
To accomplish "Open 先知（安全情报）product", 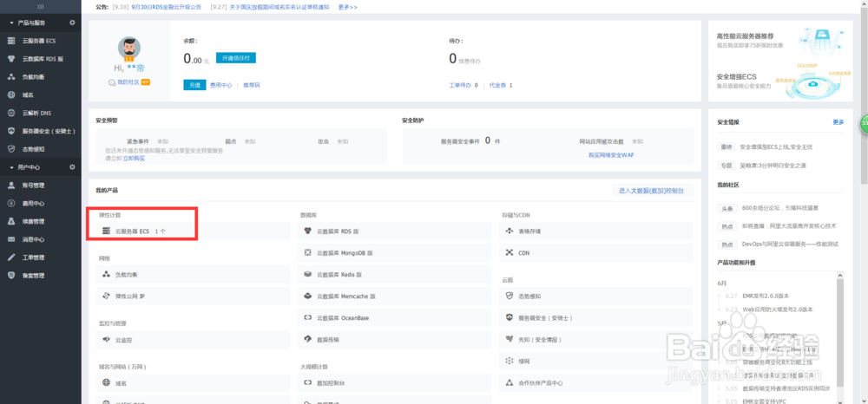I will pyautogui.click(x=595, y=340).
